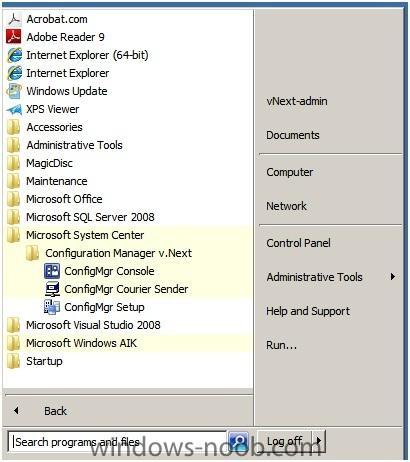Expand the Microsoft SQL Server 2008 folder
410x462 pixels.
point(127,217)
